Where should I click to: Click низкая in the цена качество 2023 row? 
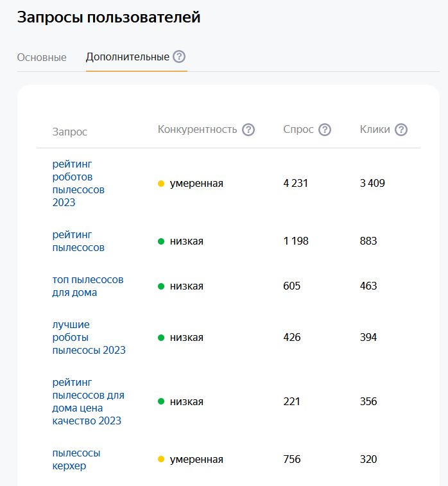pyautogui.click(x=187, y=401)
